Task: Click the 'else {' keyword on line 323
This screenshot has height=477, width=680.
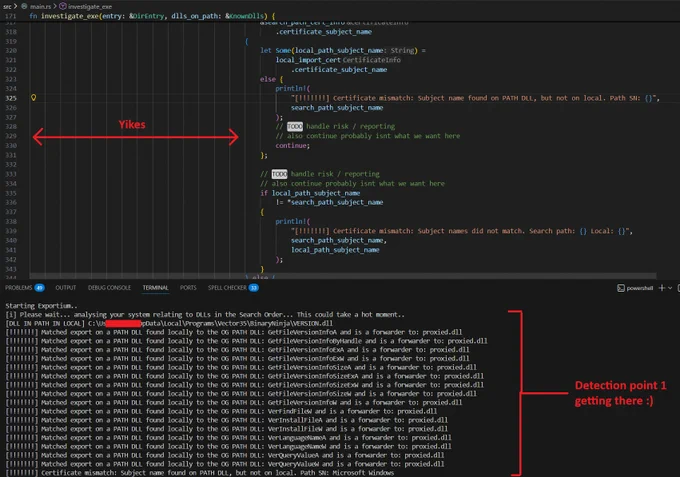Action: pyautogui.click(x=271, y=79)
